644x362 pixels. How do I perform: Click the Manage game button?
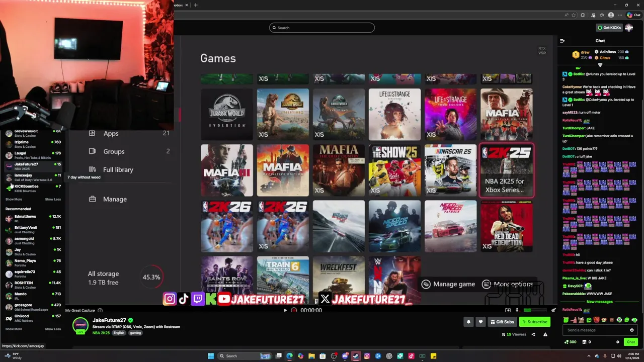coord(449,284)
